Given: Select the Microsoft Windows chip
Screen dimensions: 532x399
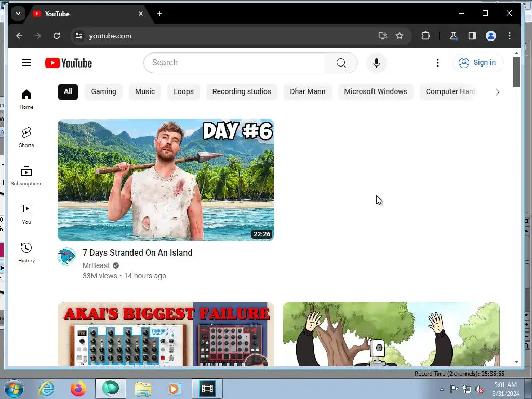Looking at the screenshot, I should (x=375, y=92).
